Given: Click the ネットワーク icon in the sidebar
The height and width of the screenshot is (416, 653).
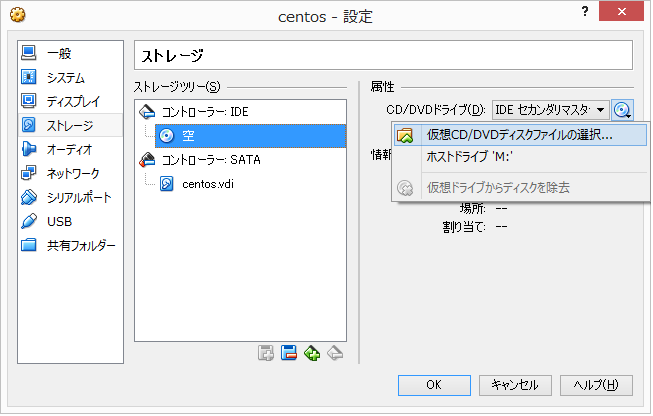Looking at the screenshot, I should point(29,172).
